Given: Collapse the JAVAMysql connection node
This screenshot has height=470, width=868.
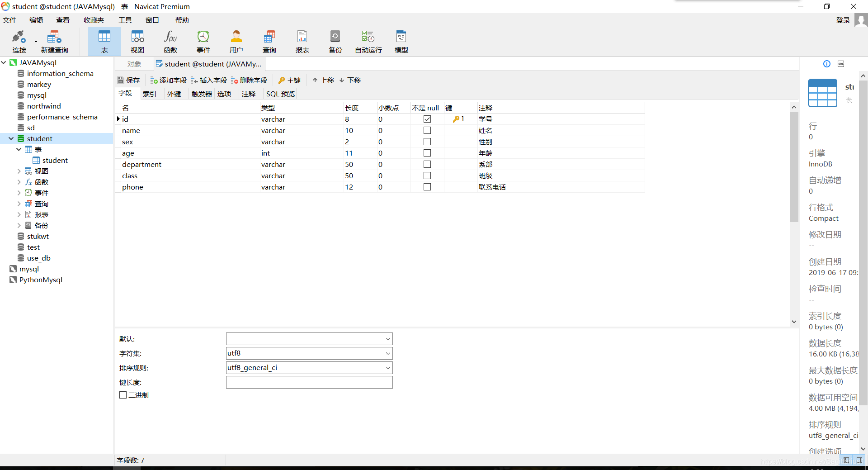Looking at the screenshot, I should click(x=4, y=62).
